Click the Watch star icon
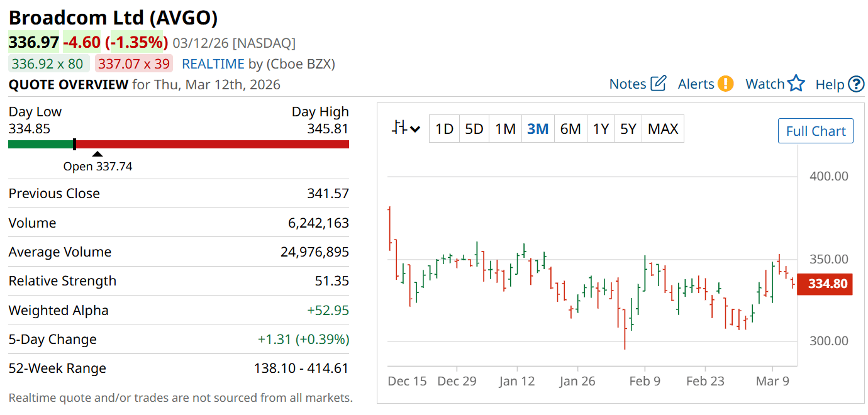868x415 pixels. click(796, 84)
